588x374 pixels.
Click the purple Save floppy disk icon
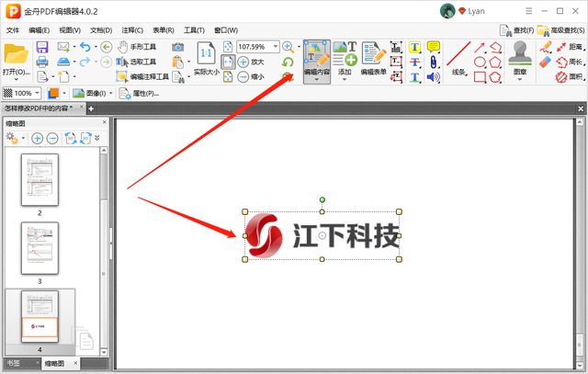(42, 47)
